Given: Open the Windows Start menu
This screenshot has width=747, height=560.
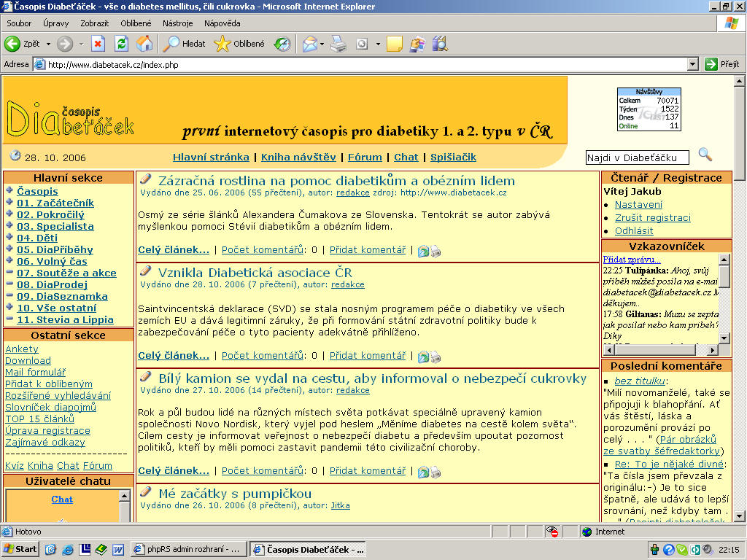Looking at the screenshot, I should [x=20, y=550].
